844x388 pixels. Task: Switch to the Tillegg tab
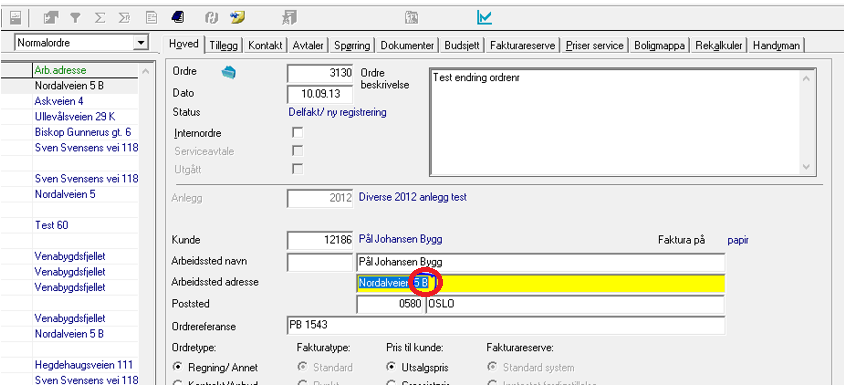(x=224, y=46)
